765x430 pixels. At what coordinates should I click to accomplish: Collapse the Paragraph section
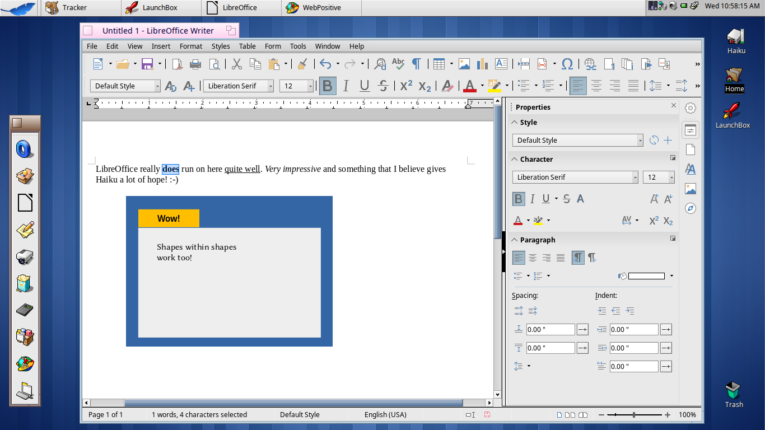point(514,240)
